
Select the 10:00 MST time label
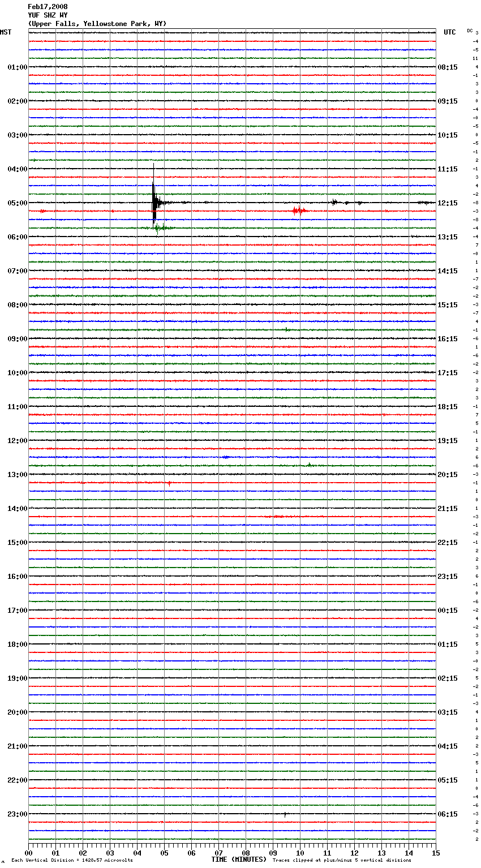[17, 373]
